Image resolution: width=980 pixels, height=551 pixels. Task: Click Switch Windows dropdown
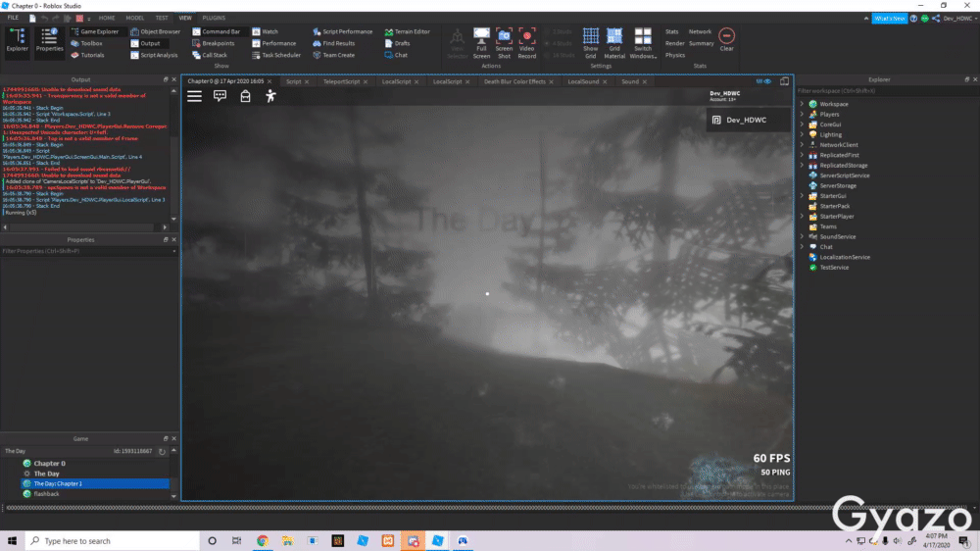(643, 43)
